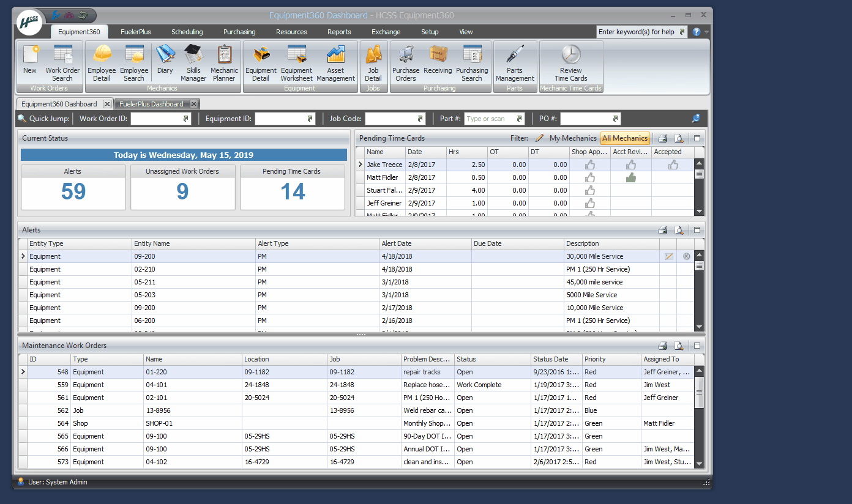The image size is (852, 504).
Task: Open Purchase Orders
Action: click(x=406, y=63)
